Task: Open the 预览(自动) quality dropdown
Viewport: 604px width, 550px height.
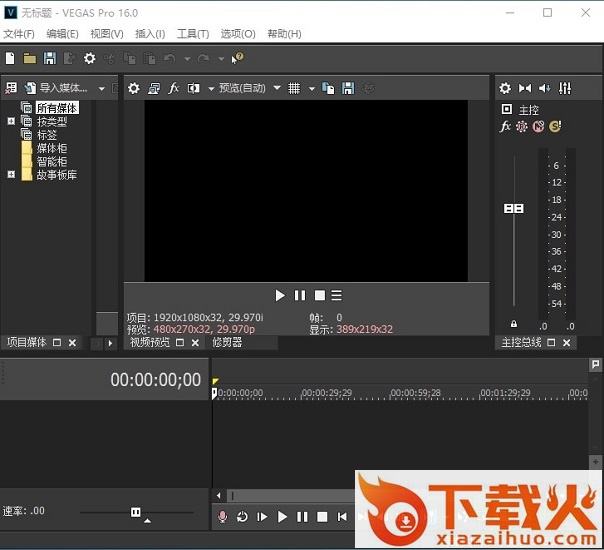Action: pyautogui.click(x=250, y=88)
